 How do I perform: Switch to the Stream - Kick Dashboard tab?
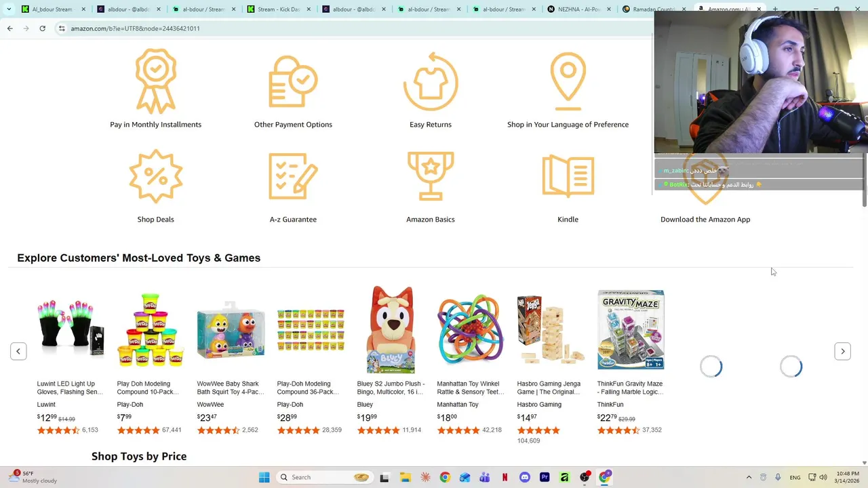pyautogui.click(x=278, y=9)
